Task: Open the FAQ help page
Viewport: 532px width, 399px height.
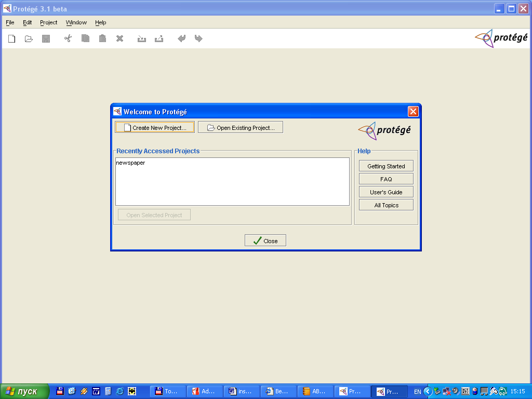Action: [x=386, y=179]
